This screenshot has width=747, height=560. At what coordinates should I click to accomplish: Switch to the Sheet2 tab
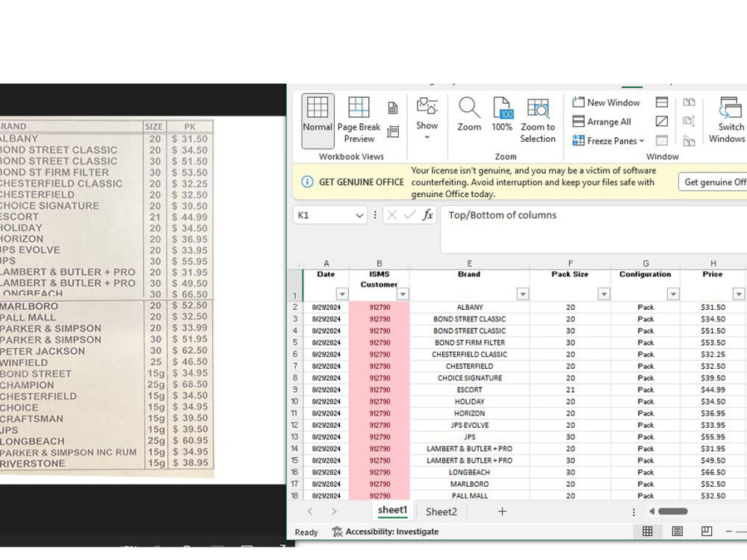(x=441, y=511)
